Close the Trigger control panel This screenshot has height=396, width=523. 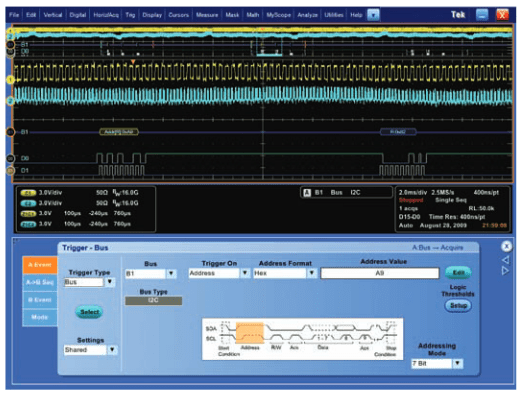point(506,247)
